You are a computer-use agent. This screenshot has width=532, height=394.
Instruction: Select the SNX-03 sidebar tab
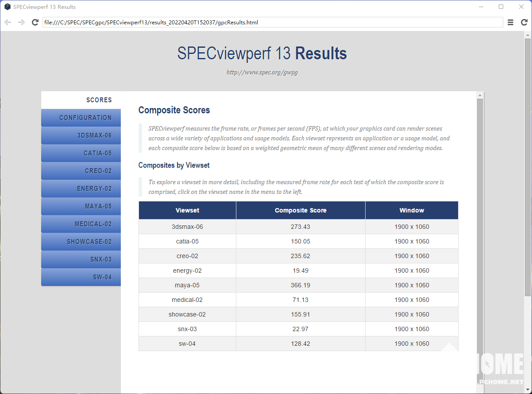pyautogui.click(x=81, y=259)
